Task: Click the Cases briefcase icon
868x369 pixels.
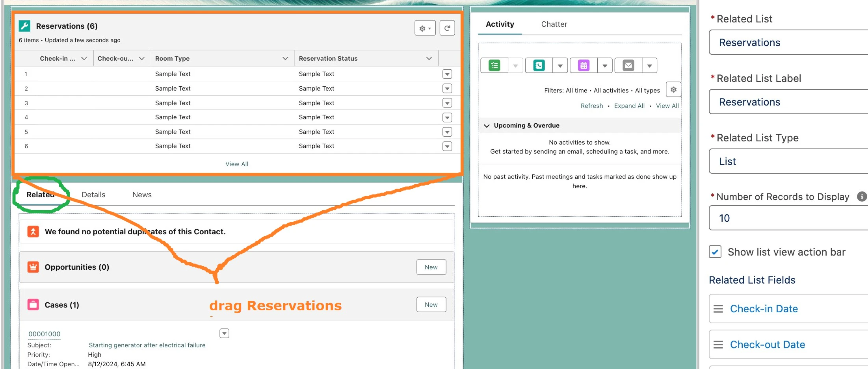Action: pos(33,304)
